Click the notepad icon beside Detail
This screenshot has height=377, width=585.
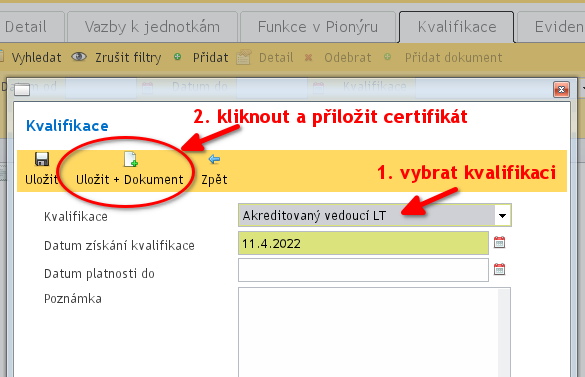tap(244, 57)
